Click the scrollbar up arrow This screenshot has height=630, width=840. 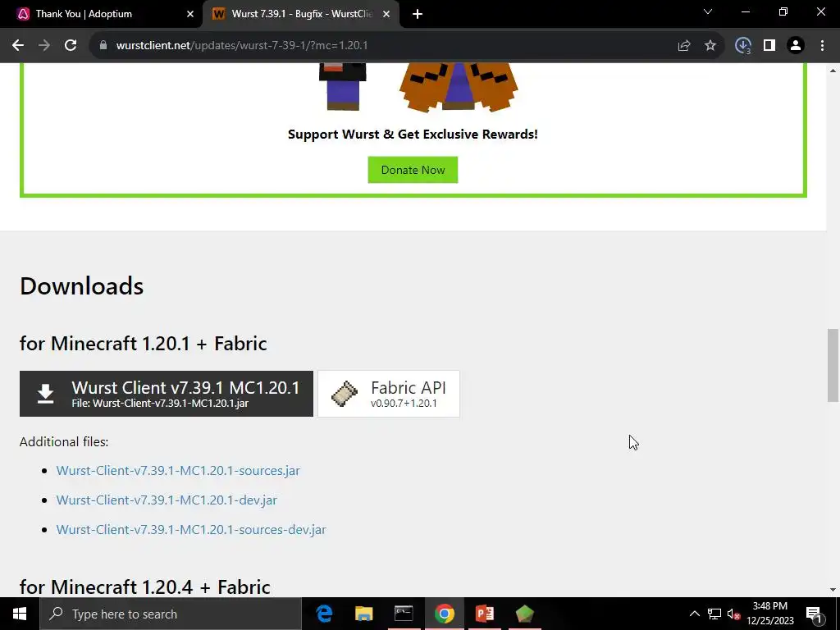(x=833, y=71)
